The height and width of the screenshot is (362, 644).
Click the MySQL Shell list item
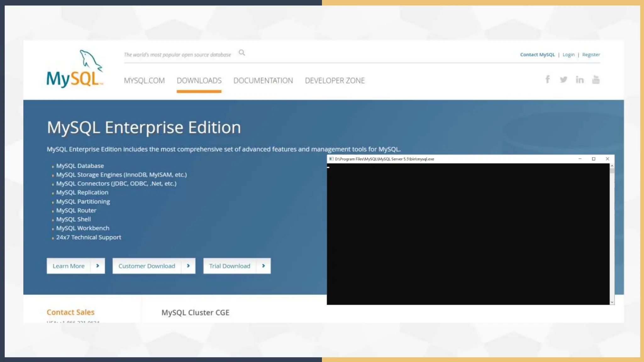(x=73, y=219)
